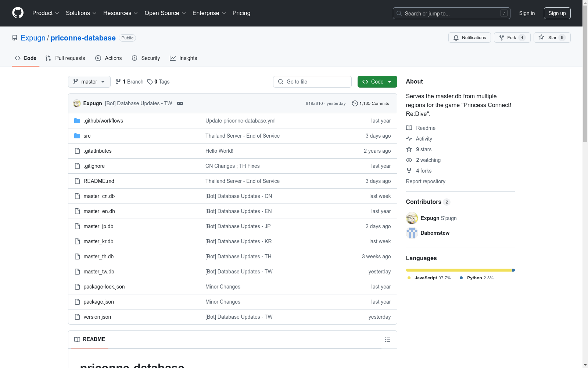Click the Go to file search field

pos(312,82)
